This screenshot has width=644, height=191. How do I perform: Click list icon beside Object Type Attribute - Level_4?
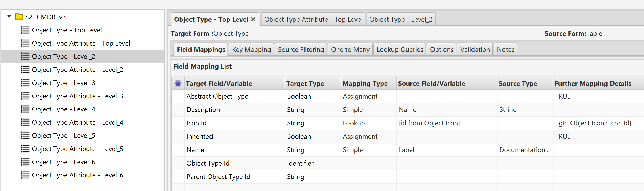pyautogui.click(x=25, y=122)
